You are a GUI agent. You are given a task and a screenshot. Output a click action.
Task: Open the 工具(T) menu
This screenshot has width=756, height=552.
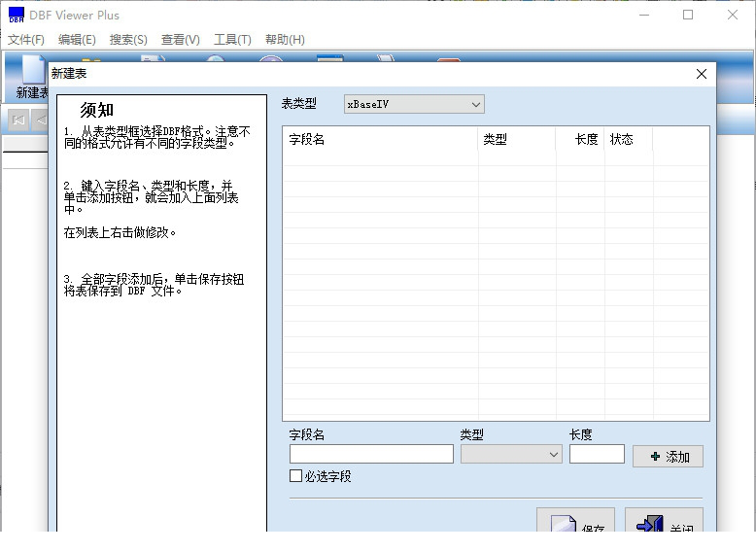tap(232, 40)
